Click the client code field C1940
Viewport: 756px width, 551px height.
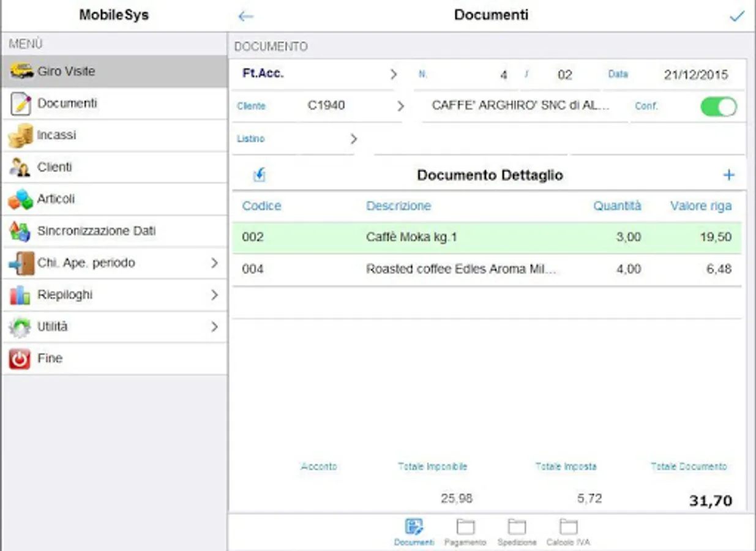(326, 105)
